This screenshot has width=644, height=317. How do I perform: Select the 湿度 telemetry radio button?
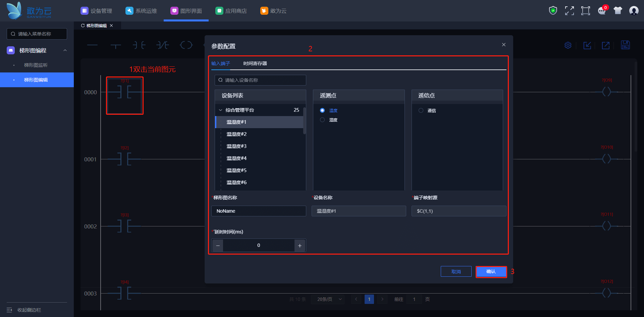(x=322, y=120)
